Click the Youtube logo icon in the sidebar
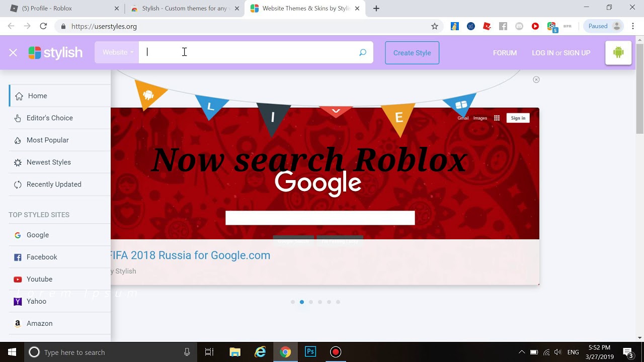644x362 pixels. pyautogui.click(x=18, y=280)
